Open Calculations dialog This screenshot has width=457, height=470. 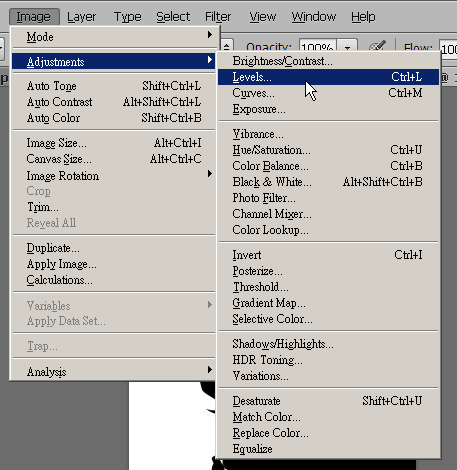pyautogui.click(x=114, y=280)
